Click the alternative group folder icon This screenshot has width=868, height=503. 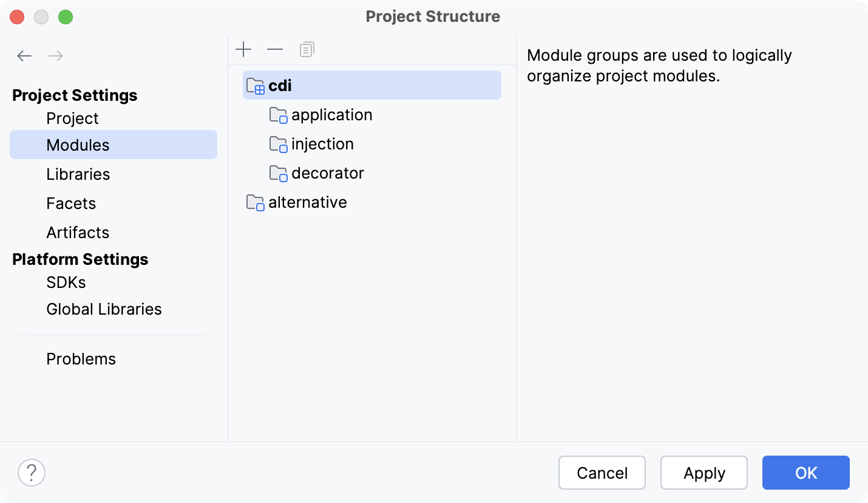(x=256, y=202)
